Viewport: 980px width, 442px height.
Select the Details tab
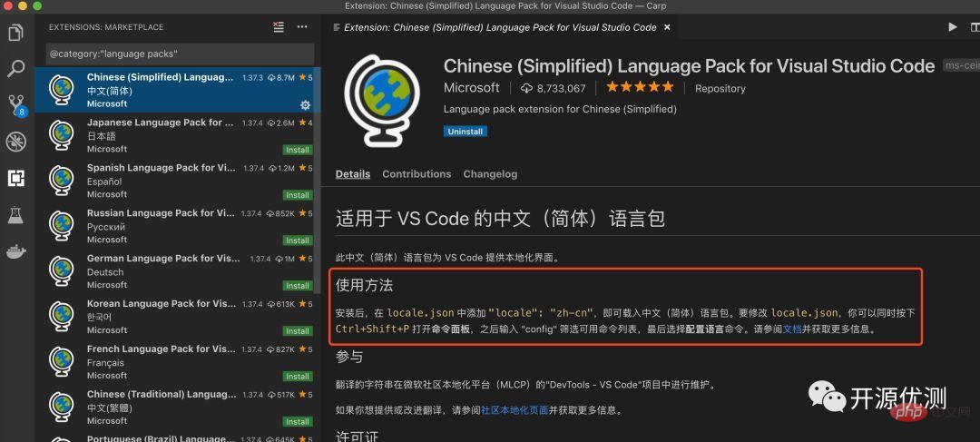353,174
